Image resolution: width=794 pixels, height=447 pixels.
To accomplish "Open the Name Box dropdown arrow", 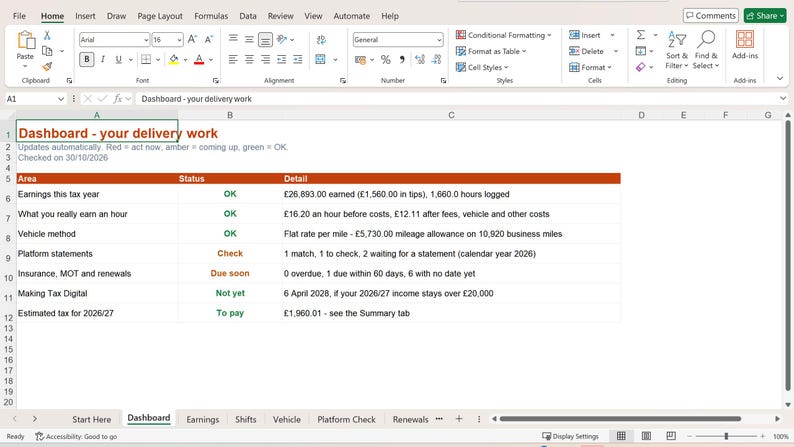I will 61,99.
